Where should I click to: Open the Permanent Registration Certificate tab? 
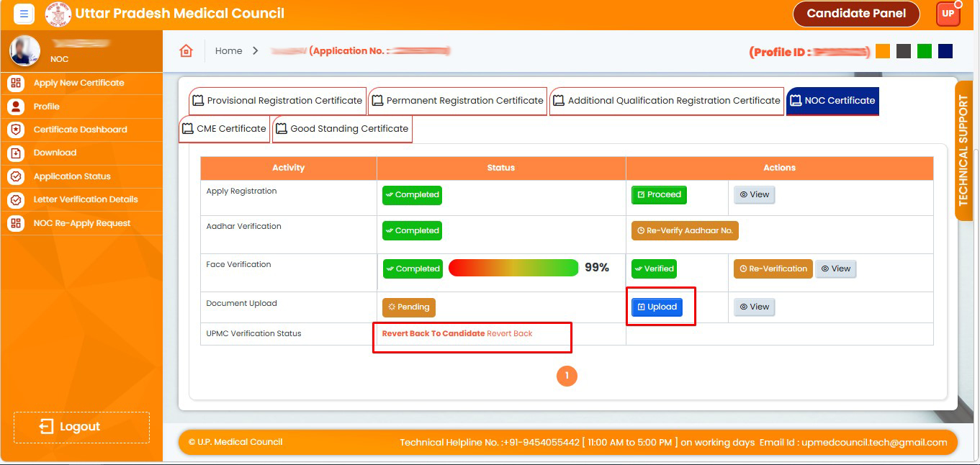(457, 101)
